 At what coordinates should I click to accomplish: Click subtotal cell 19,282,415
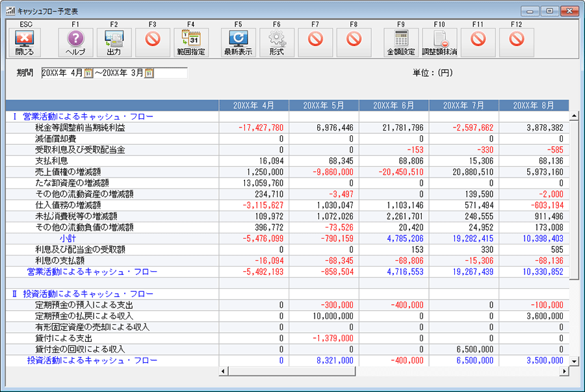coord(463,239)
